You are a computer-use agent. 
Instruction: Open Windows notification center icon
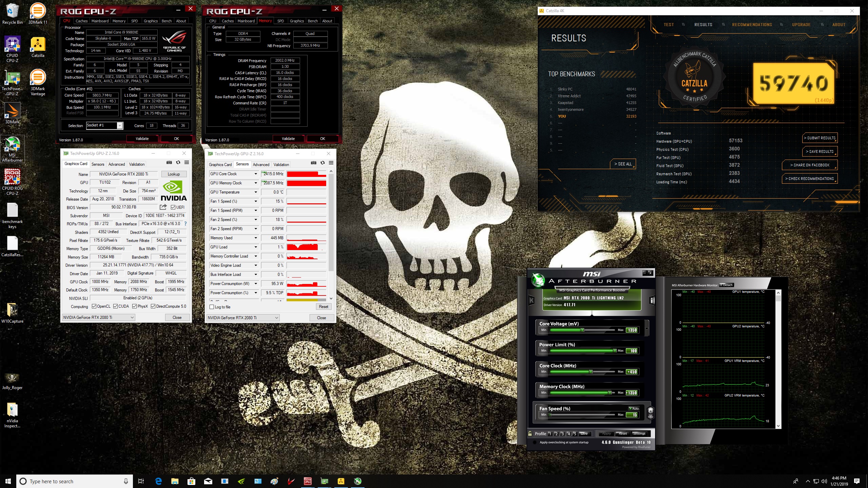pos(857,481)
